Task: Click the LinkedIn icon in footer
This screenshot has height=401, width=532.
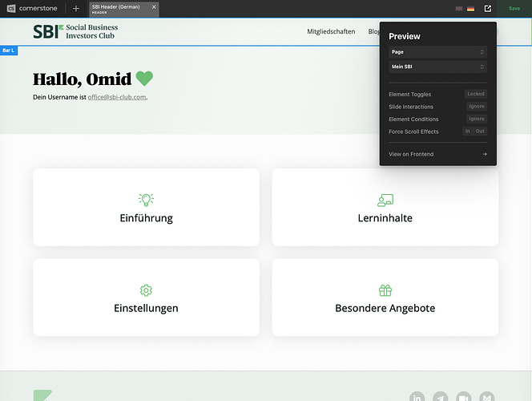Action: point(417,398)
